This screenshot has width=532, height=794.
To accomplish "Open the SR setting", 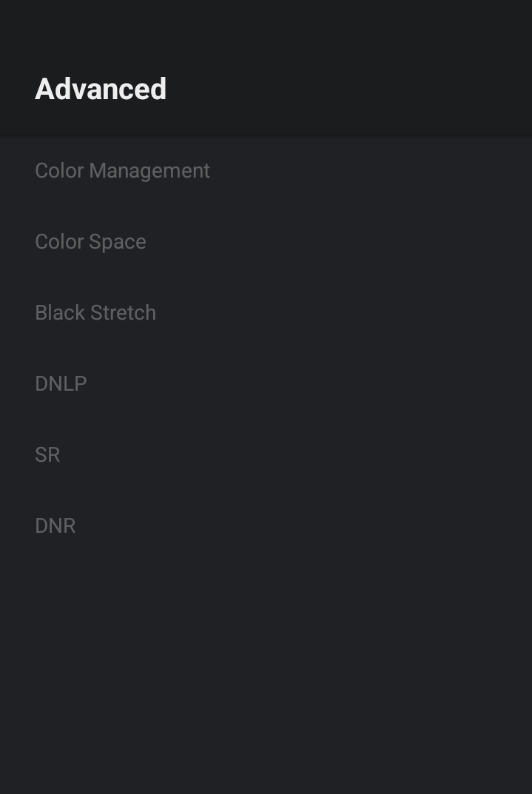I will [47, 455].
